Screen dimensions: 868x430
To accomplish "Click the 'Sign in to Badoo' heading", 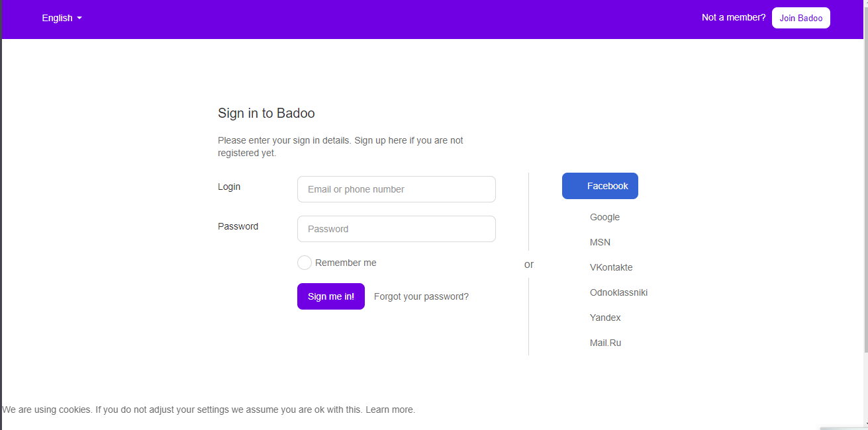I will point(266,113).
